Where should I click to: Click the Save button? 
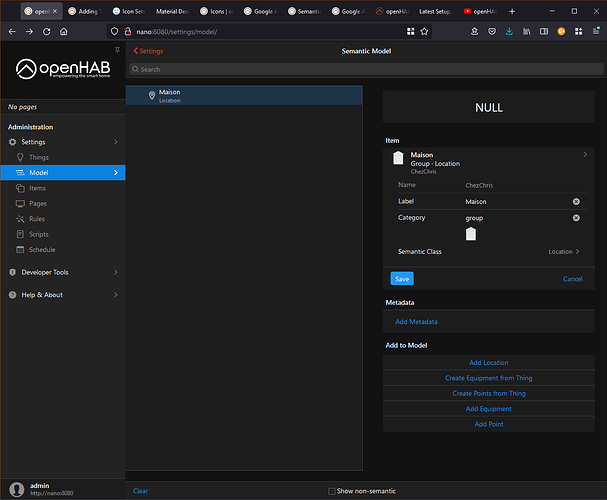point(402,279)
